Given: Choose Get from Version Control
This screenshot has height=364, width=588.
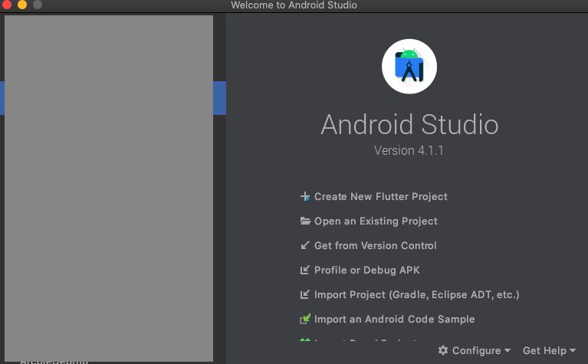Looking at the screenshot, I should point(376,245).
